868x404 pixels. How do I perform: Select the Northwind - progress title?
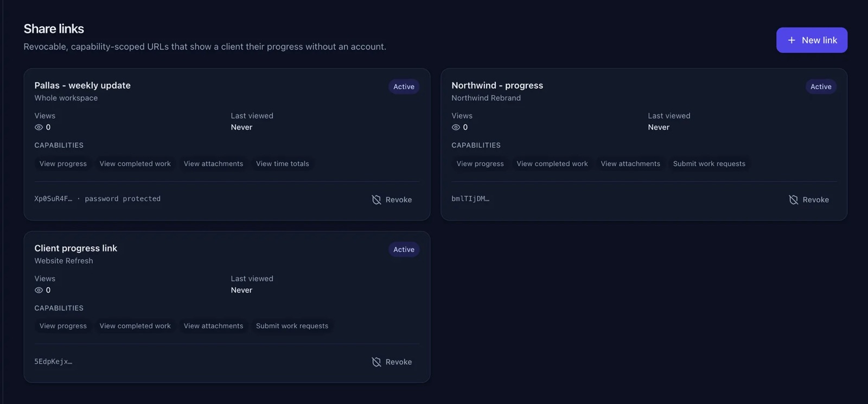click(x=497, y=86)
